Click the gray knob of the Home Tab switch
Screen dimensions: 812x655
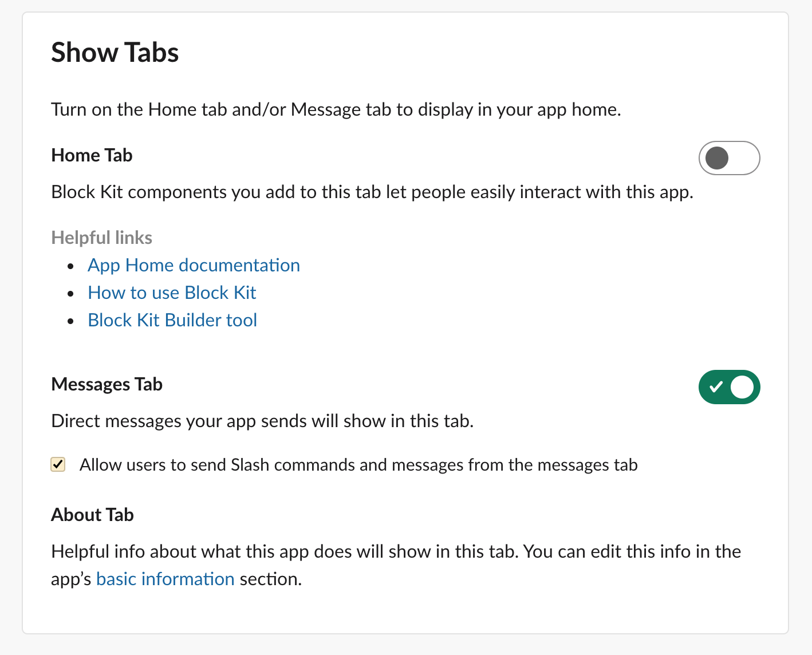tap(717, 158)
